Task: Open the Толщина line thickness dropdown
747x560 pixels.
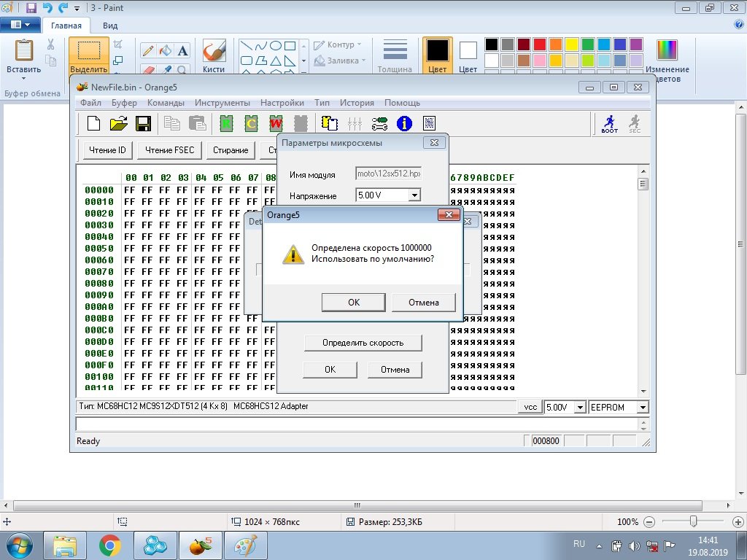Action: coord(395,55)
